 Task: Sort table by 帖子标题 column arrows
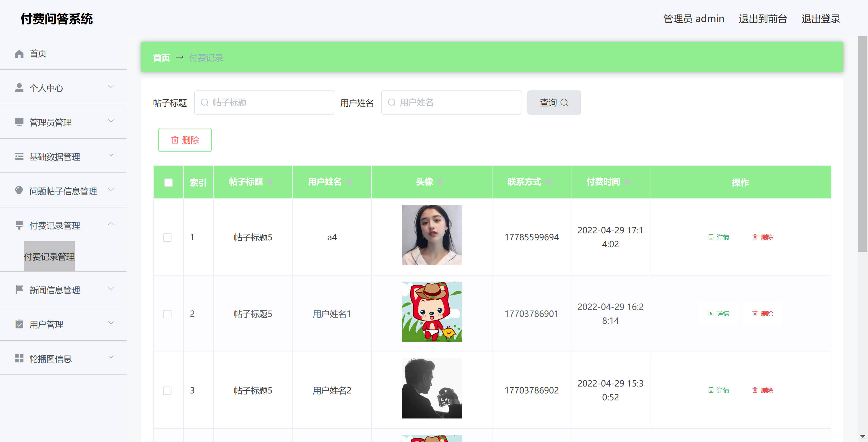pos(270,182)
